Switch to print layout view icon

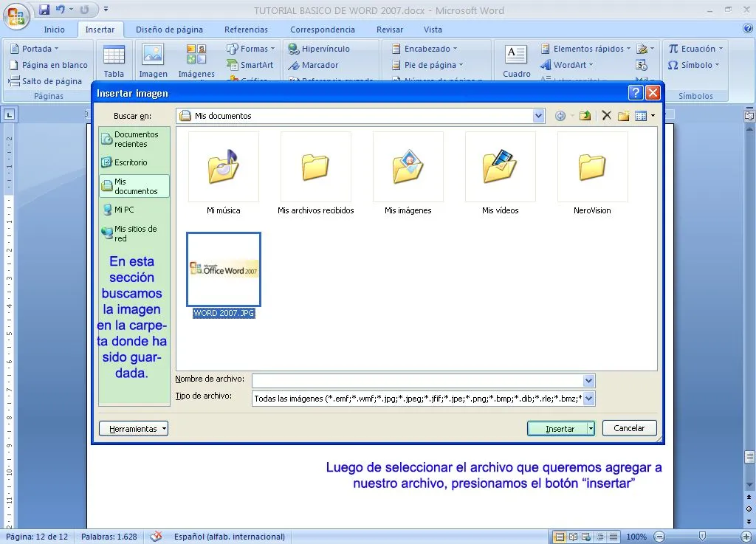[560, 537]
